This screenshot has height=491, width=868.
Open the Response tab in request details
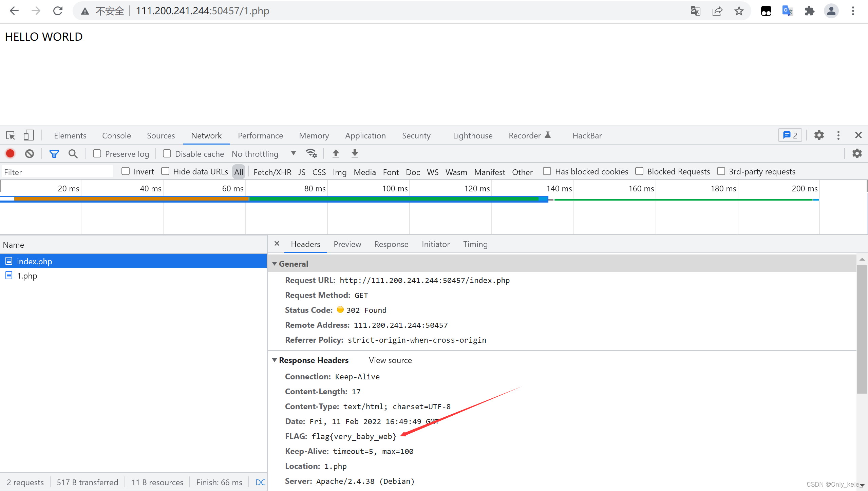pyautogui.click(x=391, y=244)
